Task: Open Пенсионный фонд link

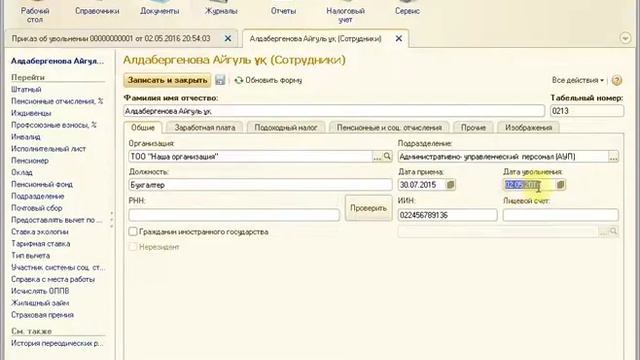Action: (42, 184)
